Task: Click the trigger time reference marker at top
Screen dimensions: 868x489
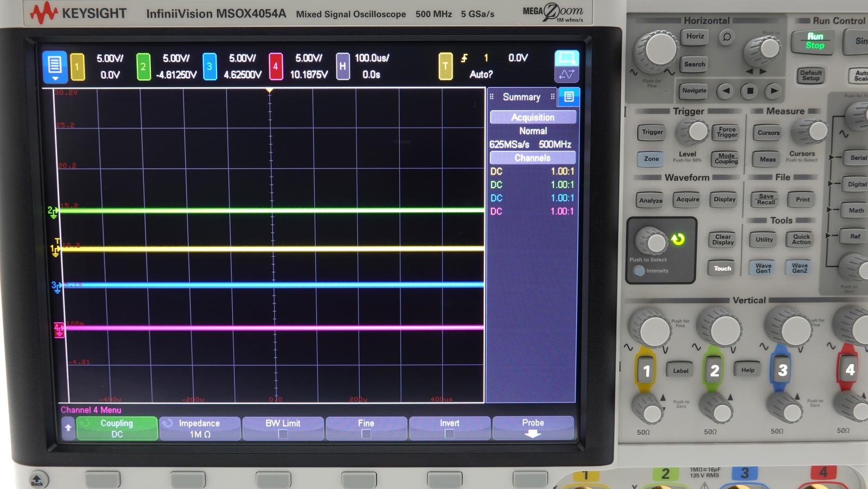Action: [269, 91]
